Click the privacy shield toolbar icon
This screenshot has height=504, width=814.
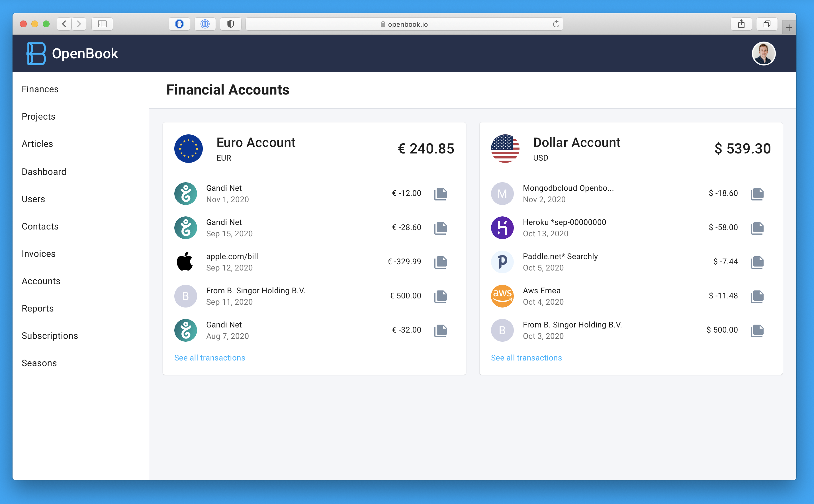pos(230,24)
